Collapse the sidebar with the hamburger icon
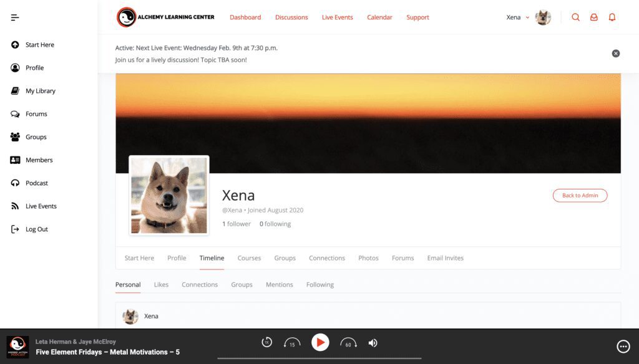This screenshot has height=364, width=639. point(15,17)
